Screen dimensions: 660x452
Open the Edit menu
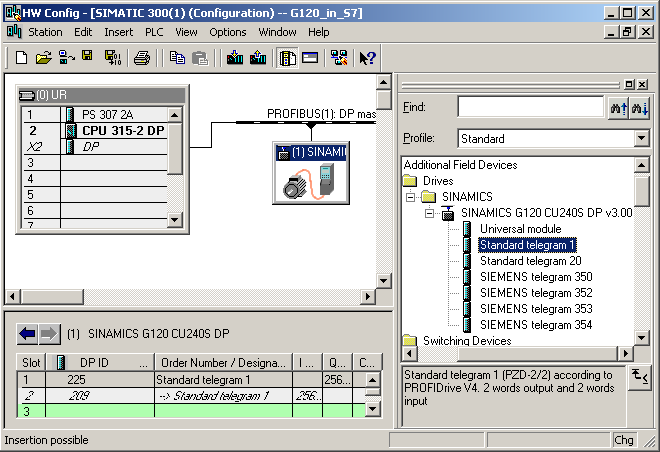(x=83, y=32)
